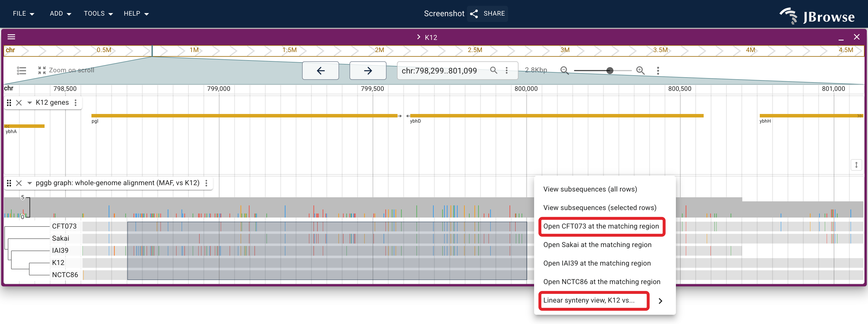Choose Open CFT073 at the matching region

pos(604,226)
